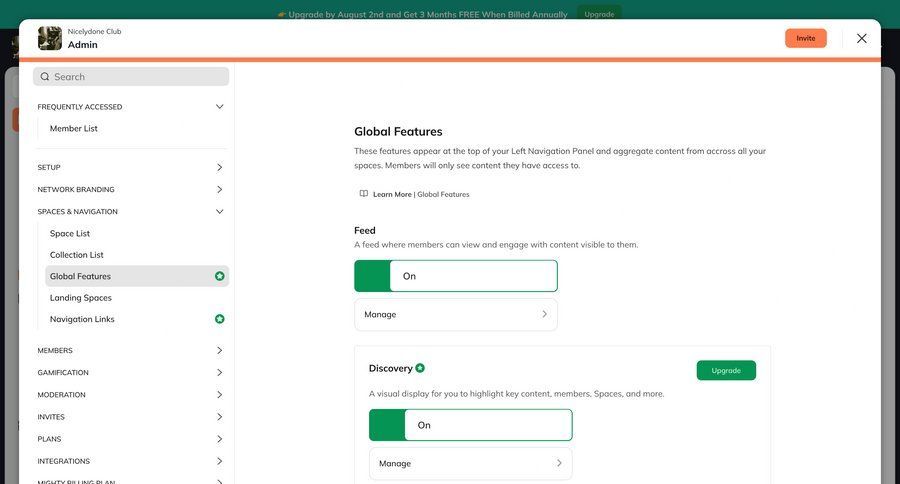900x484 pixels.
Task: Select Landing Spaces menu item
Action: click(x=81, y=298)
